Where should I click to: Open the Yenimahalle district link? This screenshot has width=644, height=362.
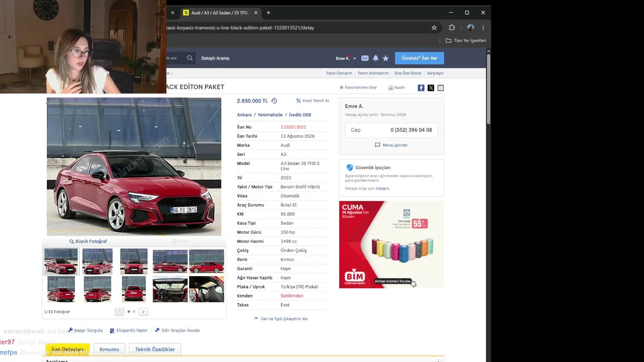[x=270, y=115]
